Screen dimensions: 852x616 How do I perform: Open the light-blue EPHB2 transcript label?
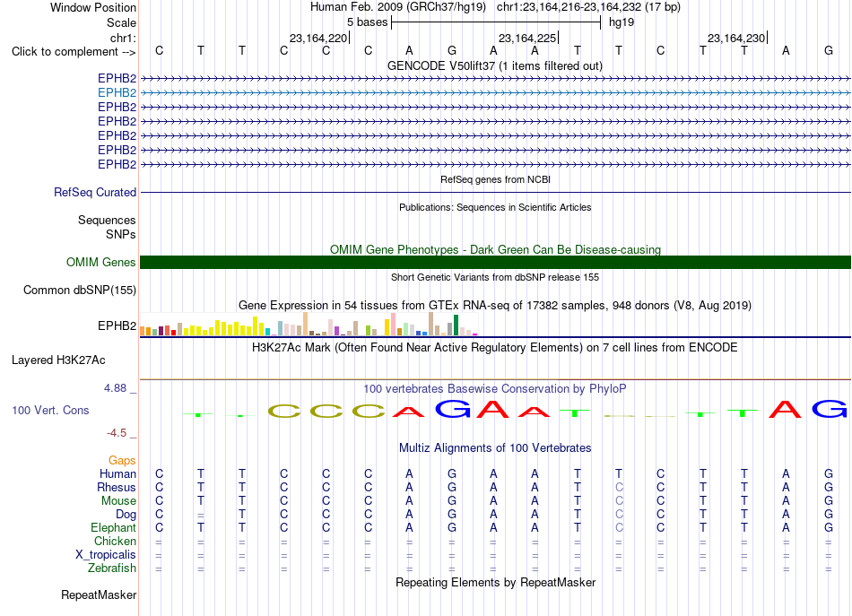pos(117,93)
